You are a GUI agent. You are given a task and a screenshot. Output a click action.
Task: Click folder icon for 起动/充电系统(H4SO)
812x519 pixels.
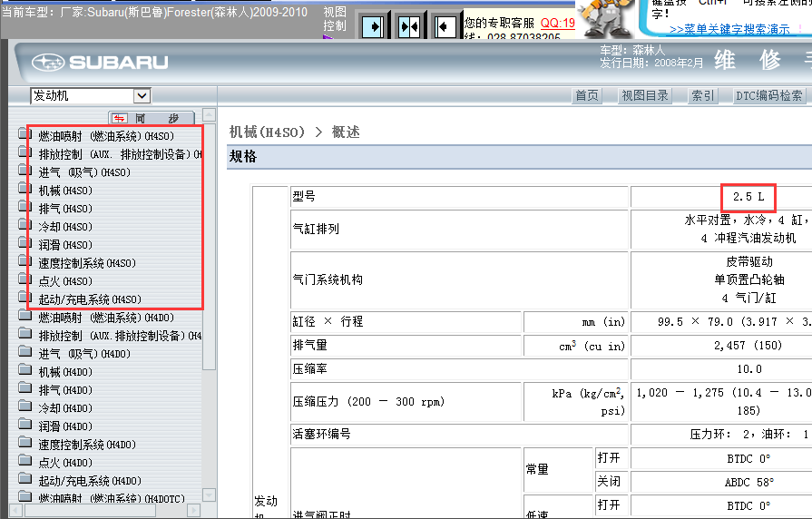(x=24, y=298)
